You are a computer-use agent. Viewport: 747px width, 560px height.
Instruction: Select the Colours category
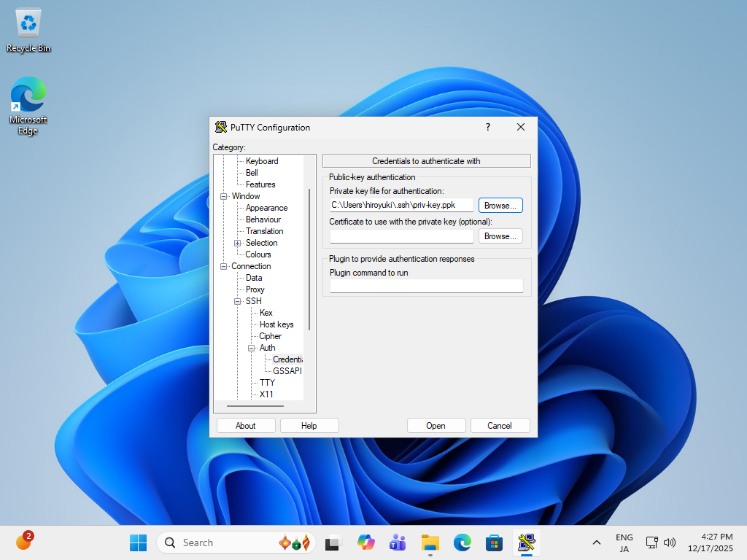pyautogui.click(x=258, y=254)
